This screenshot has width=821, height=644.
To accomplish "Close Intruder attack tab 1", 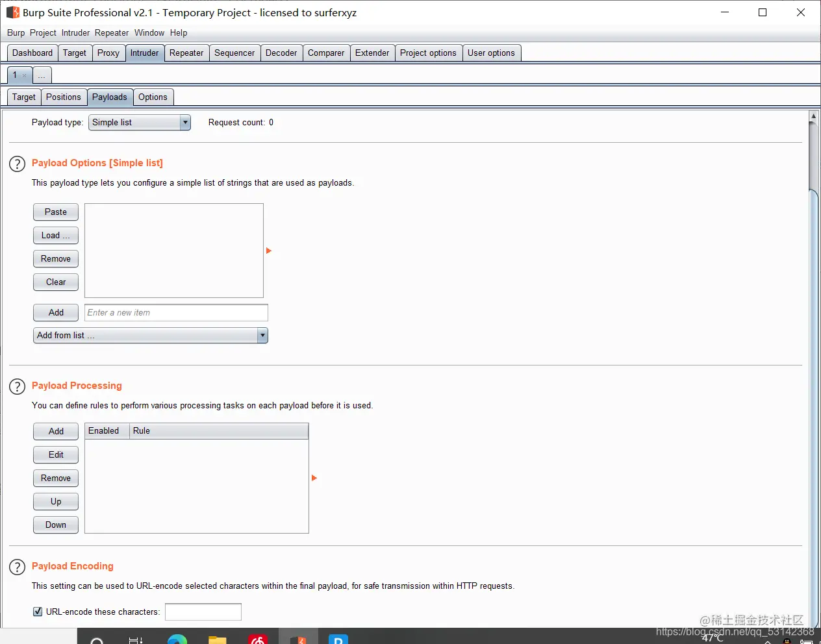I will pyautogui.click(x=25, y=75).
